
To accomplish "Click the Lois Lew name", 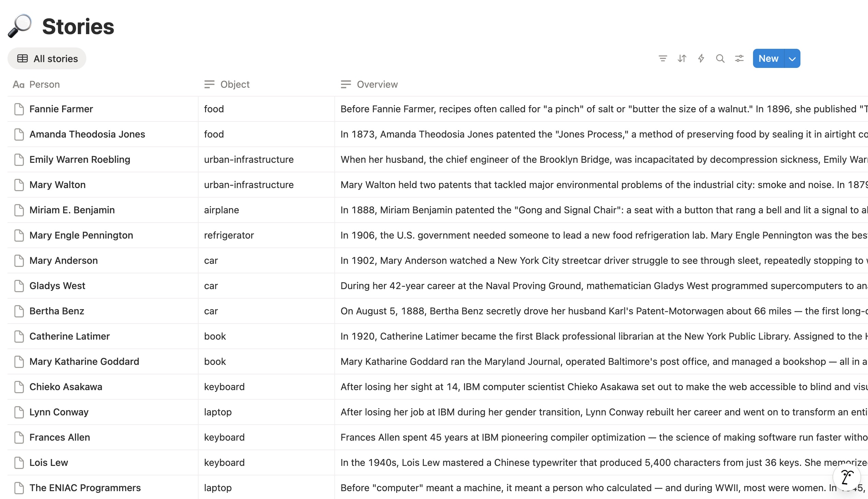I will click(x=49, y=463).
